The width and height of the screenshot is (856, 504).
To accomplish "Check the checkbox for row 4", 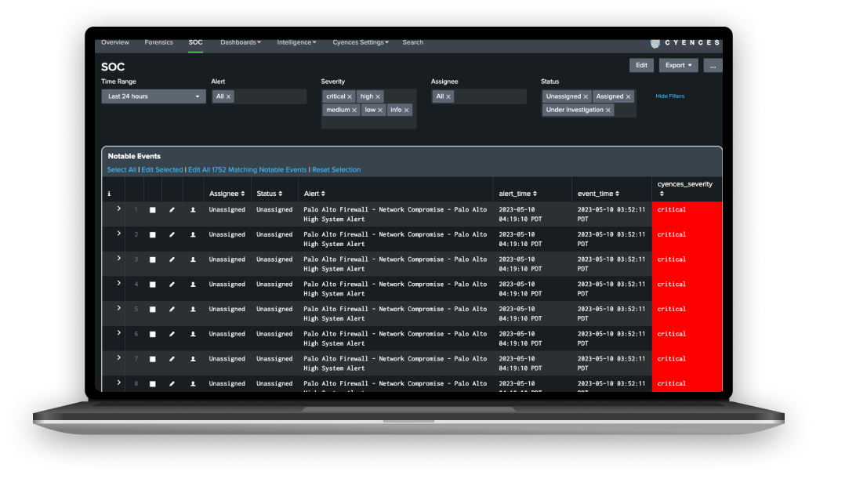I will click(x=153, y=285).
